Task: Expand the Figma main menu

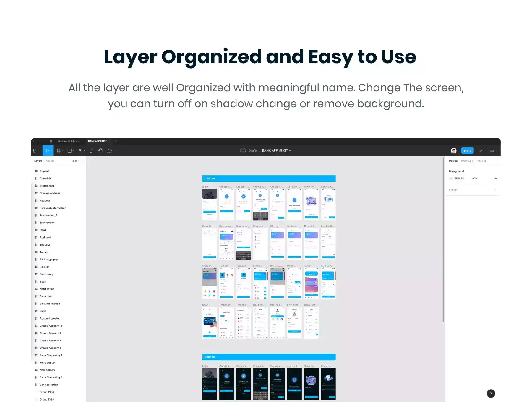Action: [36, 151]
